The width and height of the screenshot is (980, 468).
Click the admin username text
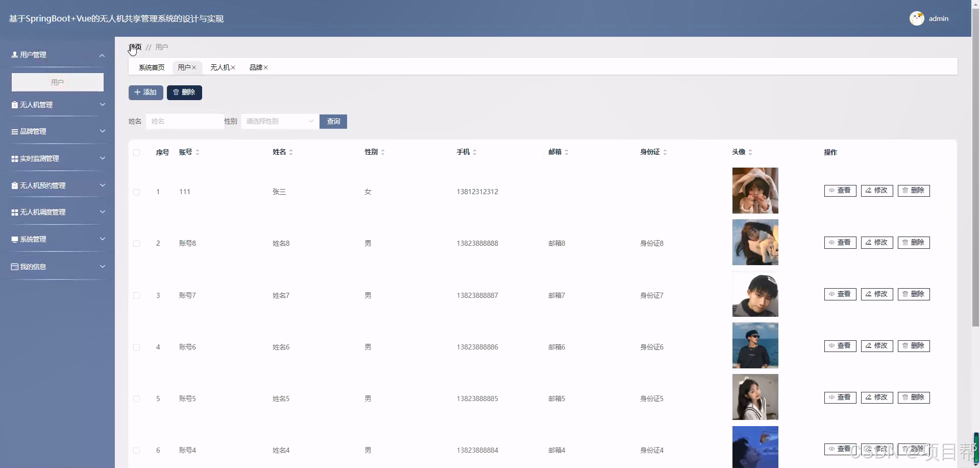(x=938, y=18)
